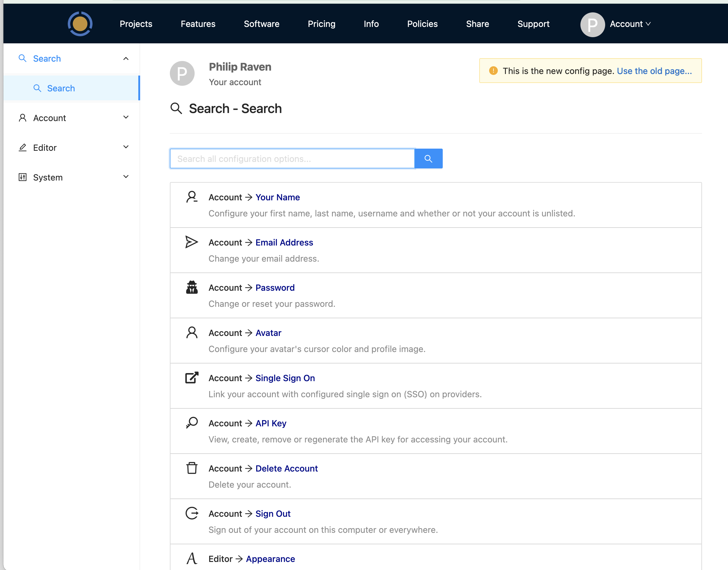The height and width of the screenshot is (570, 728).
Task: Click the Sign Out arrow icon
Action: [x=192, y=513]
